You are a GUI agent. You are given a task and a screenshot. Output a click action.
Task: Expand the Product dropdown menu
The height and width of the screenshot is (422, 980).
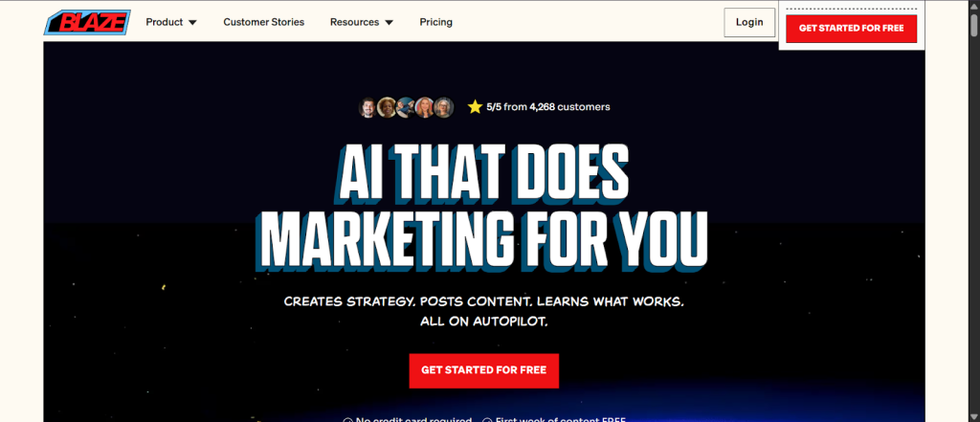171,22
